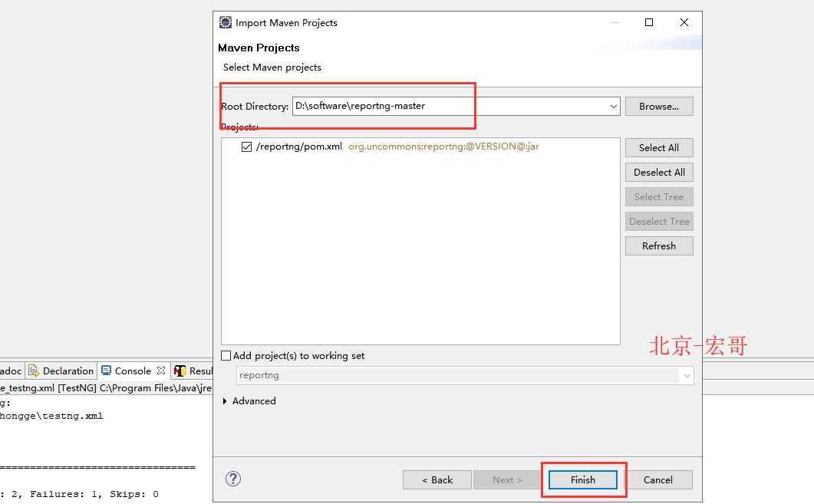
Task: Click org.uncommons:reportng:@VERSION@:jar text
Action: [x=443, y=147]
